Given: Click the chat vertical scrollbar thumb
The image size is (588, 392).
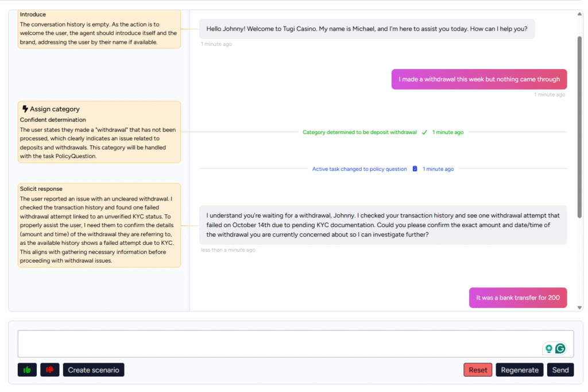Looking at the screenshot, I should click(579, 126).
